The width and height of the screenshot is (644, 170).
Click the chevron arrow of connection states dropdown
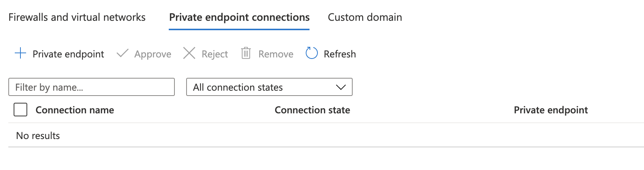pos(341,87)
